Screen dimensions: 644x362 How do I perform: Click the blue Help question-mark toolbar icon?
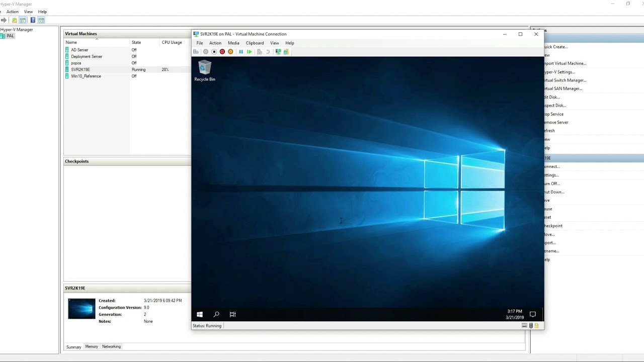(33, 20)
